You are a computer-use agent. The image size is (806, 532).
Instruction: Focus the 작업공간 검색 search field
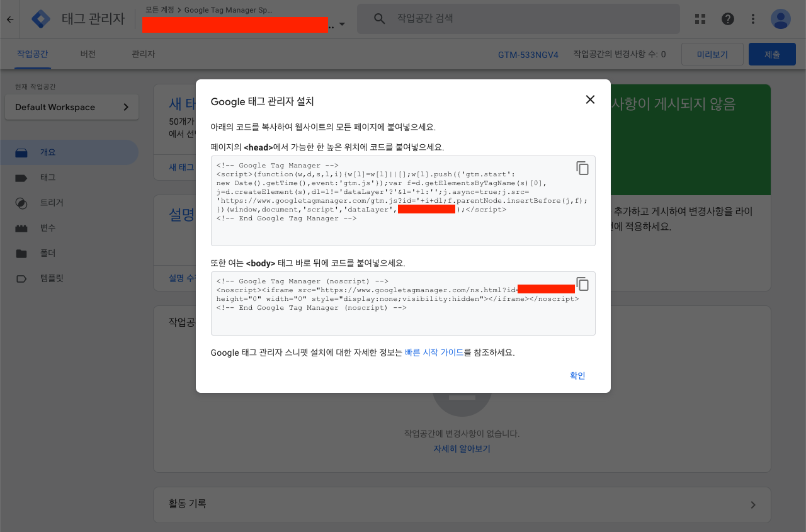tap(518, 19)
